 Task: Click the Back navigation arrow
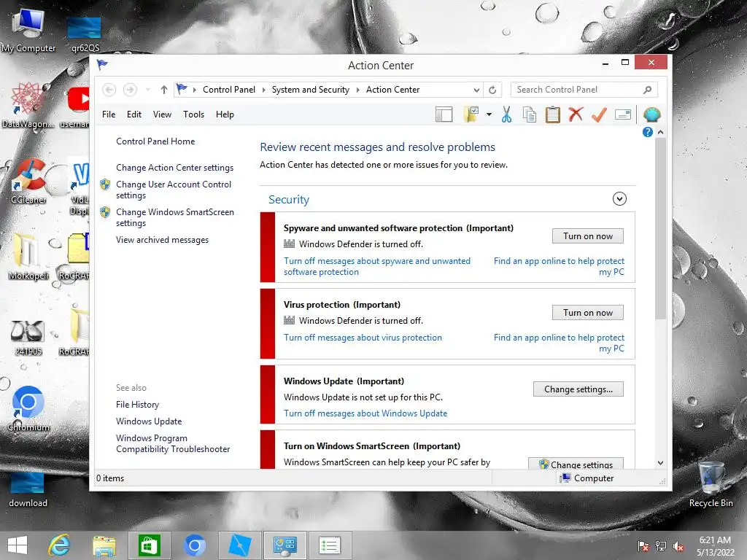pyautogui.click(x=109, y=90)
